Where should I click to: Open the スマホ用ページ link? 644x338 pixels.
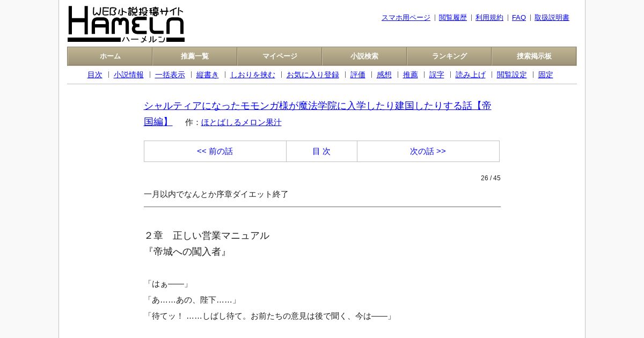click(406, 18)
